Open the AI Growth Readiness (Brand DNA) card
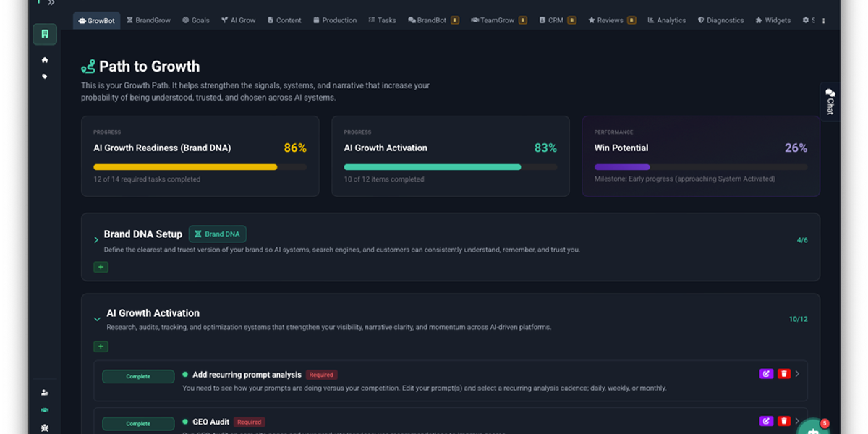Viewport: 868px width, 434px height. [200, 156]
